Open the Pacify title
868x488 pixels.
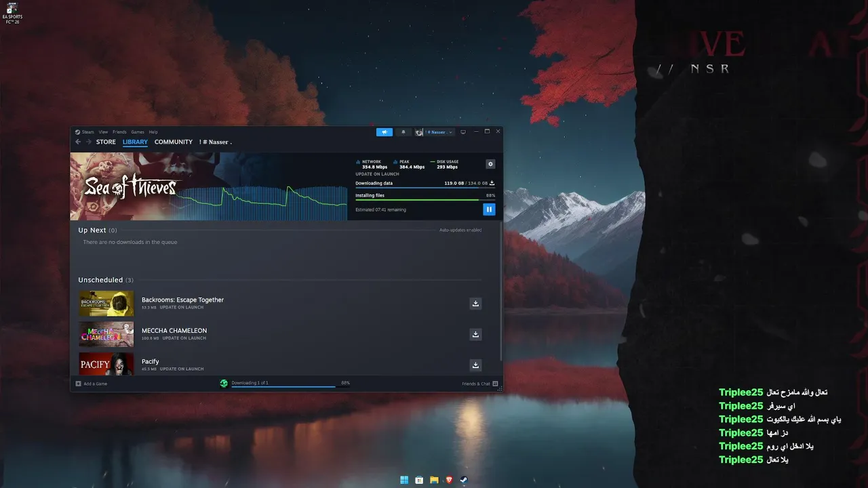(151, 361)
